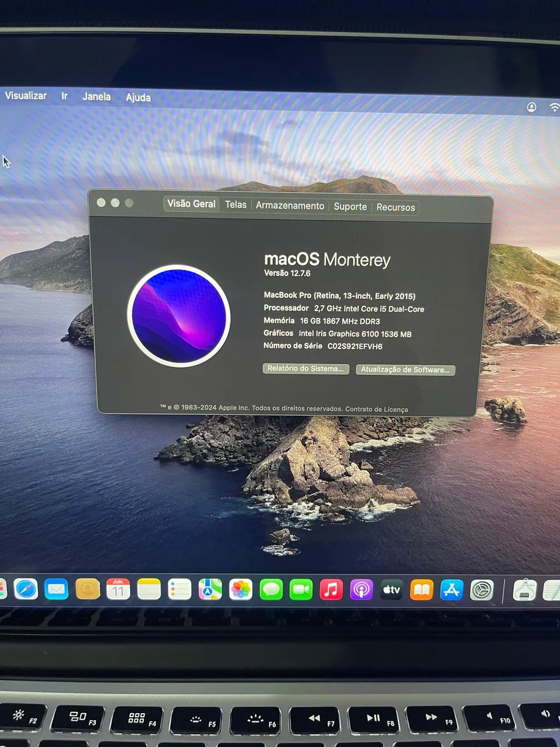Open the Calendar app showing 11
This screenshot has width=560, height=747.
pos(118,589)
